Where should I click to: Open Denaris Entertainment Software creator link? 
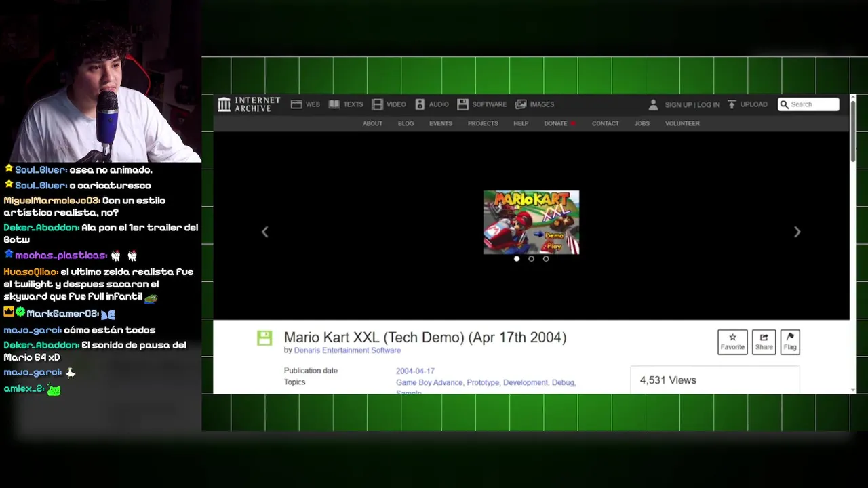[347, 350]
